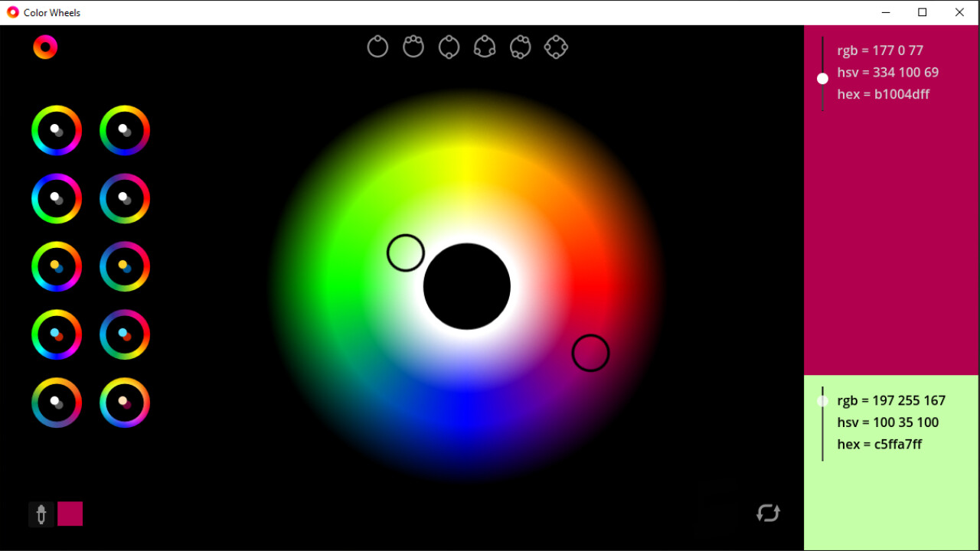Viewport: 980px width, 551px height.
Task: Open the top-left preset color wheel
Action: pyautogui.click(x=57, y=130)
